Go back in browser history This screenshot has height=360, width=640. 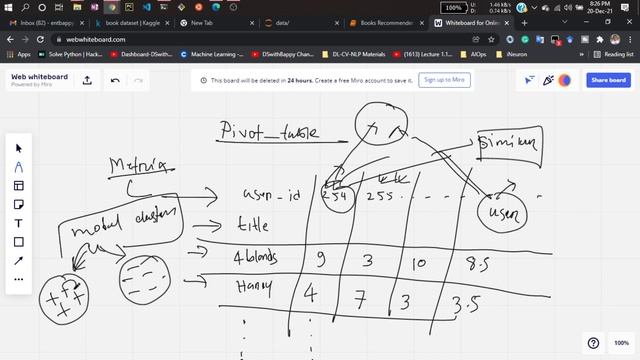point(10,40)
